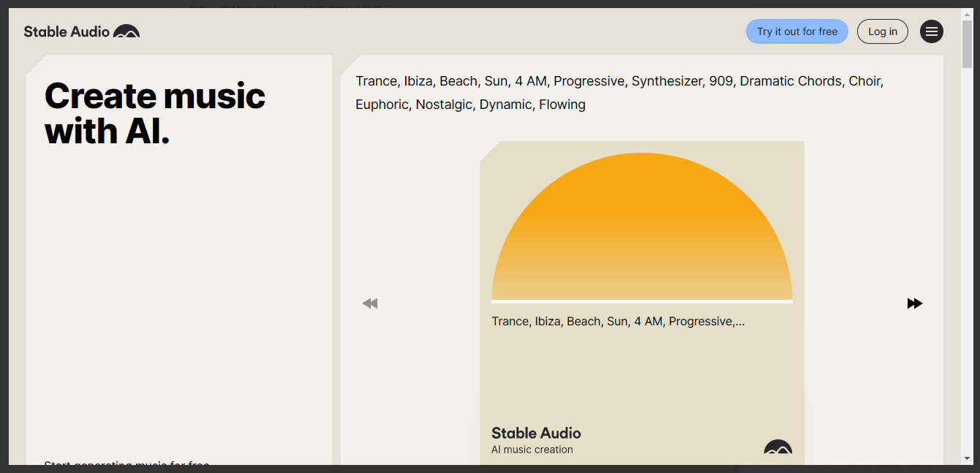The width and height of the screenshot is (980, 473).
Task: Click 'Start generating music for free'
Action: [x=127, y=465]
